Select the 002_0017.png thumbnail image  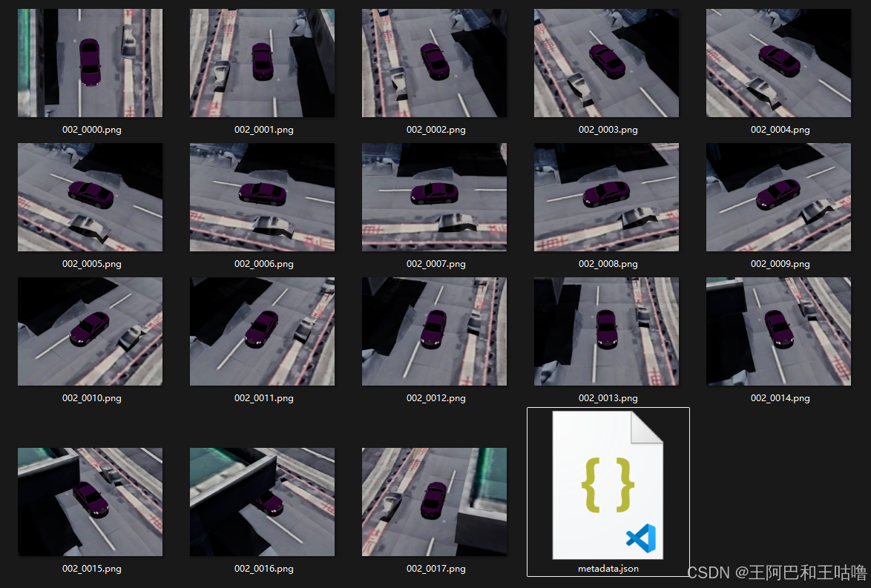click(435, 502)
